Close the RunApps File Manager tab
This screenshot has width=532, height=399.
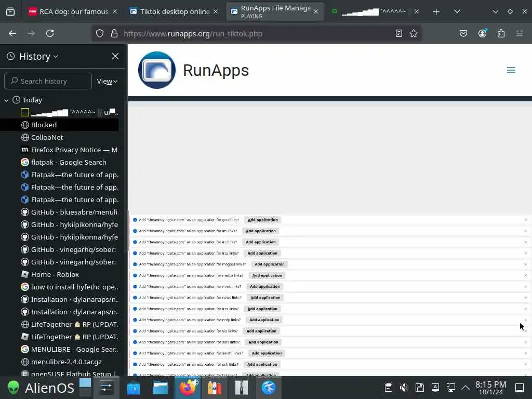[316, 11]
